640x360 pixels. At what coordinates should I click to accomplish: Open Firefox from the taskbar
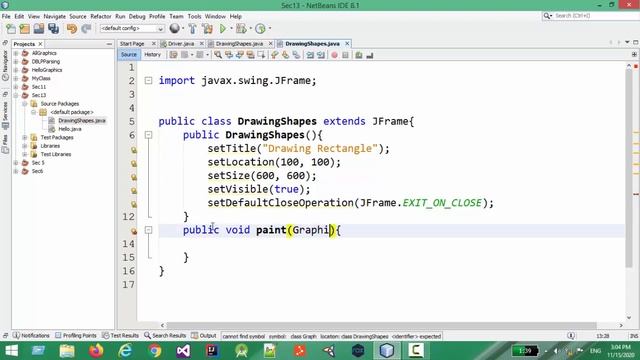(x=96, y=351)
